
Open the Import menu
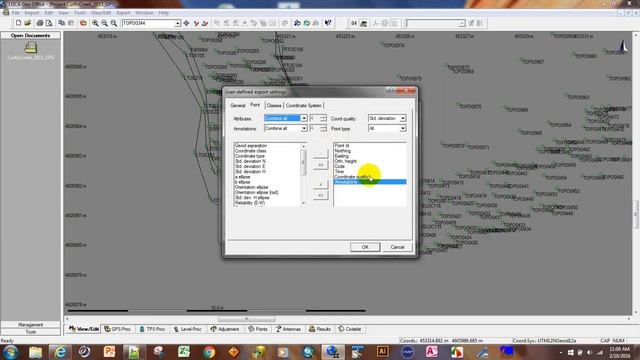click(x=31, y=13)
